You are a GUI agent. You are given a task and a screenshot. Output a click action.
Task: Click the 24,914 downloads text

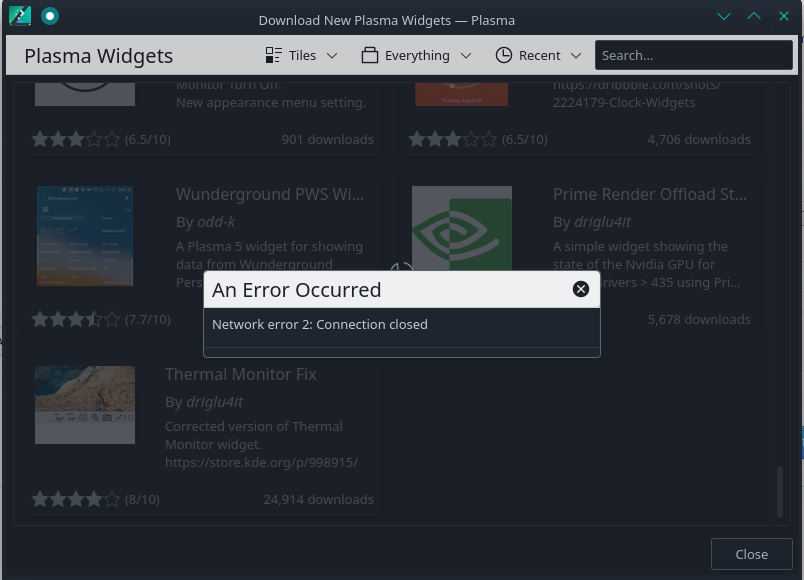[318, 499]
